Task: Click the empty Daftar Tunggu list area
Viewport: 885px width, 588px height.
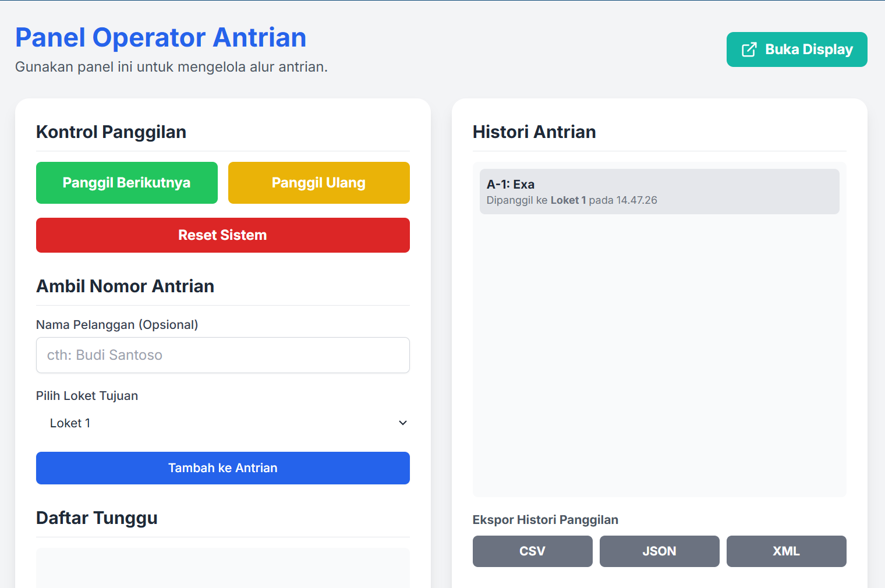Action: [222, 568]
